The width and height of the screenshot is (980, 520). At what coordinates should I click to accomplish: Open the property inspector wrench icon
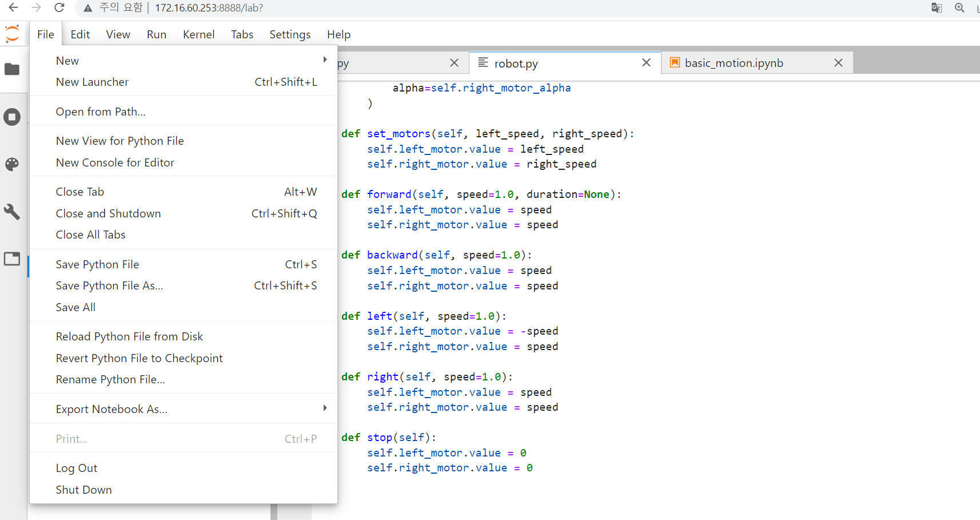coord(12,212)
